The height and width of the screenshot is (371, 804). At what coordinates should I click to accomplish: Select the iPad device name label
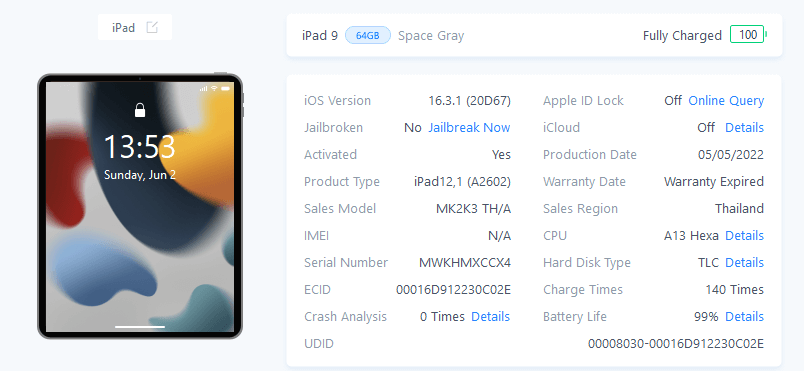(124, 28)
